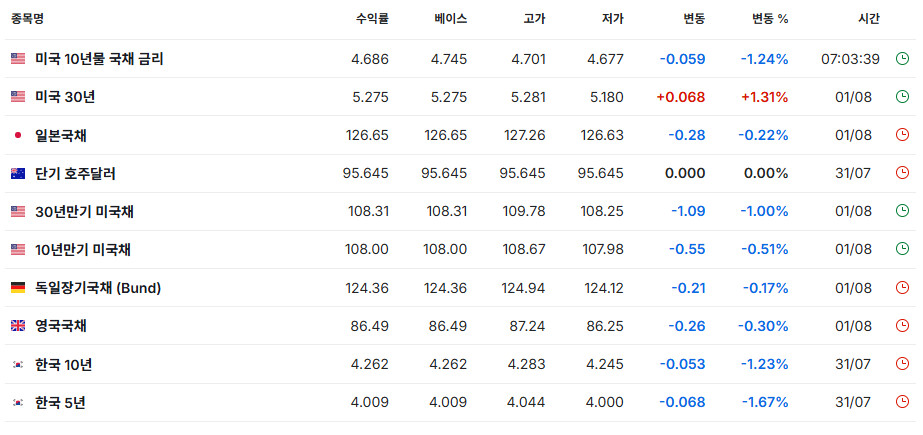
Task: Click the green clock icon for 미국 10년물 국채 금리
Action: point(902,58)
